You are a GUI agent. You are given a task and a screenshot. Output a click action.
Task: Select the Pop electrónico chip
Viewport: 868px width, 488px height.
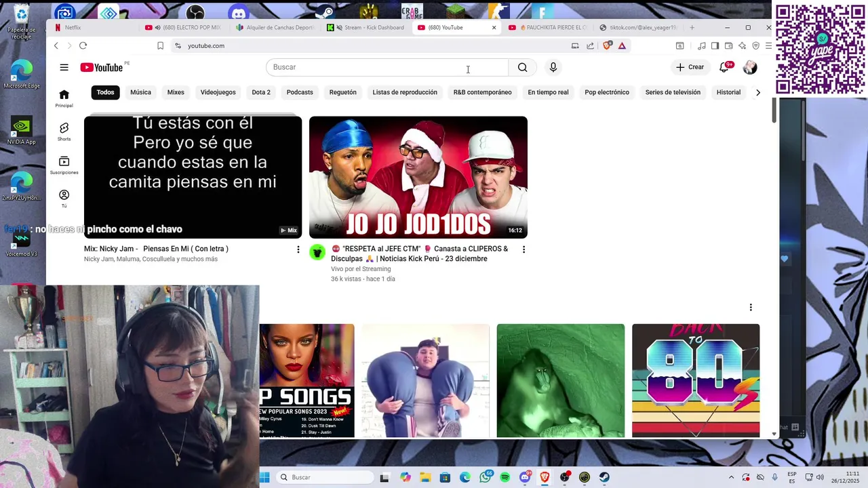607,92
